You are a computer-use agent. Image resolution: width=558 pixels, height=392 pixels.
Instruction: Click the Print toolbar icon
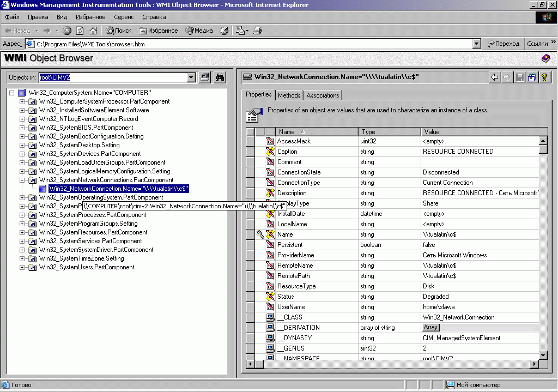click(257, 31)
